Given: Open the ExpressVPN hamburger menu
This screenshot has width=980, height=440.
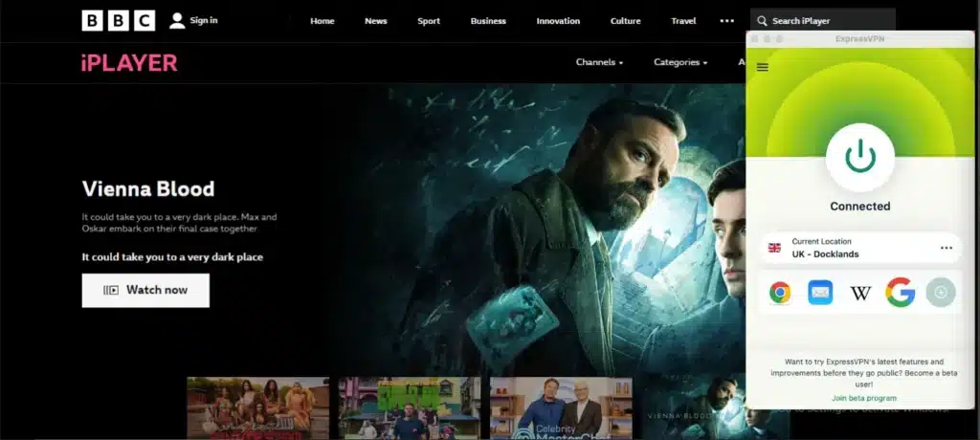Looking at the screenshot, I should pos(763,67).
